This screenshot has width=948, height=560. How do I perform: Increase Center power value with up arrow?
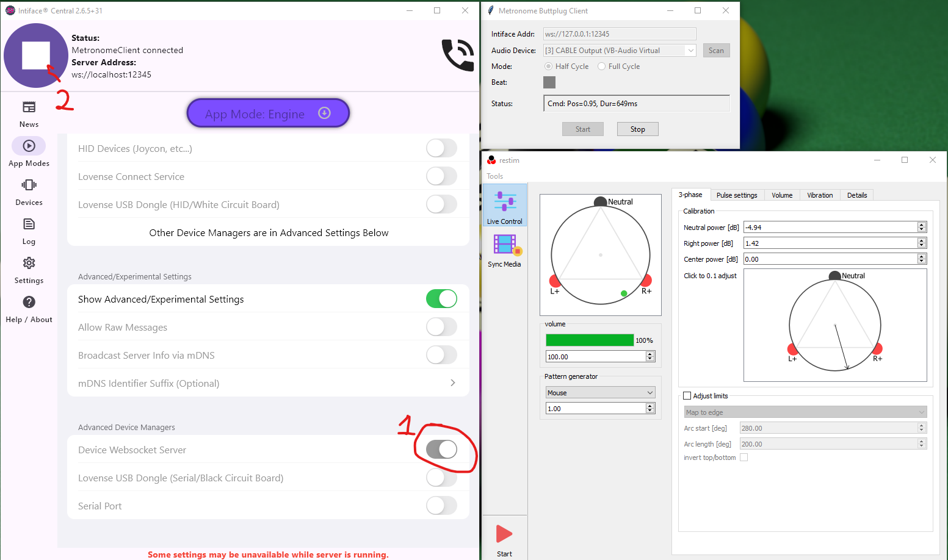922,257
